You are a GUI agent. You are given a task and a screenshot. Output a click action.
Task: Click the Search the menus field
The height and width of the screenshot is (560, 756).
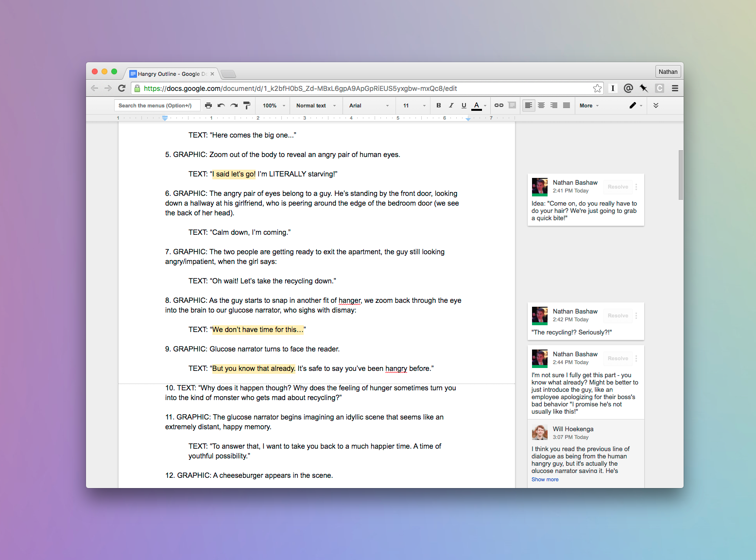pyautogui.click(x=156, y=105)
